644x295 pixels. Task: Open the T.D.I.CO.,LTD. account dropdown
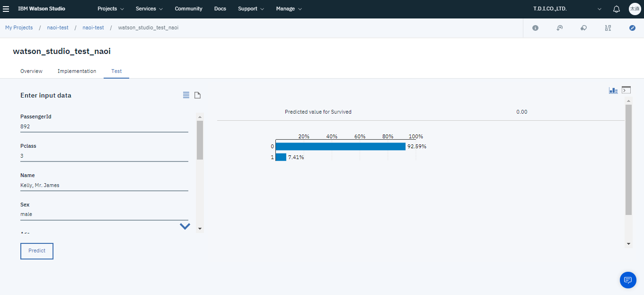point(567,9)
